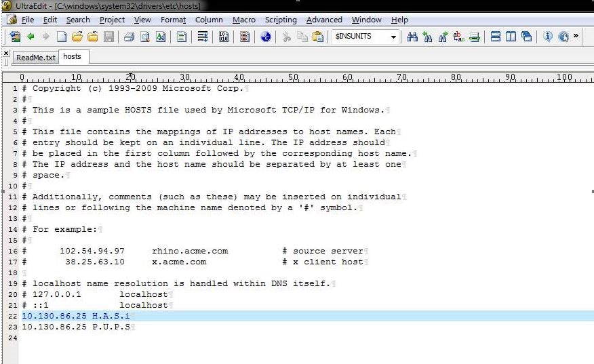Open the Advanced menu
This screenshot has width=594, height=364.
[324, 20]
